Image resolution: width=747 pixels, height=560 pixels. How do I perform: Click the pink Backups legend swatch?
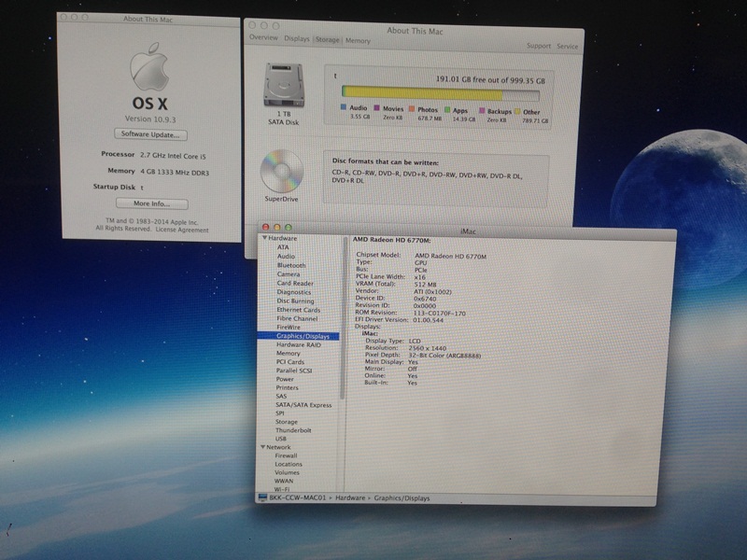tap(482, 111)
